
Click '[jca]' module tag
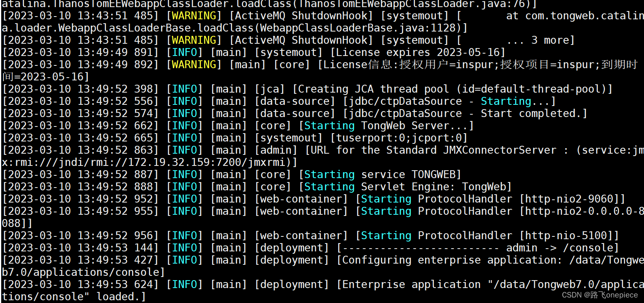[269, 89]
